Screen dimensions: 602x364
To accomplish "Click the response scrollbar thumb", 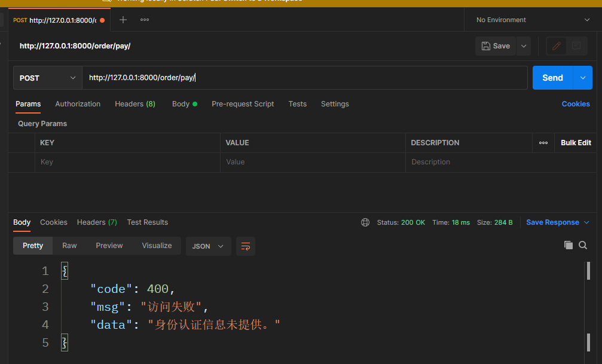I will point(588,271).
